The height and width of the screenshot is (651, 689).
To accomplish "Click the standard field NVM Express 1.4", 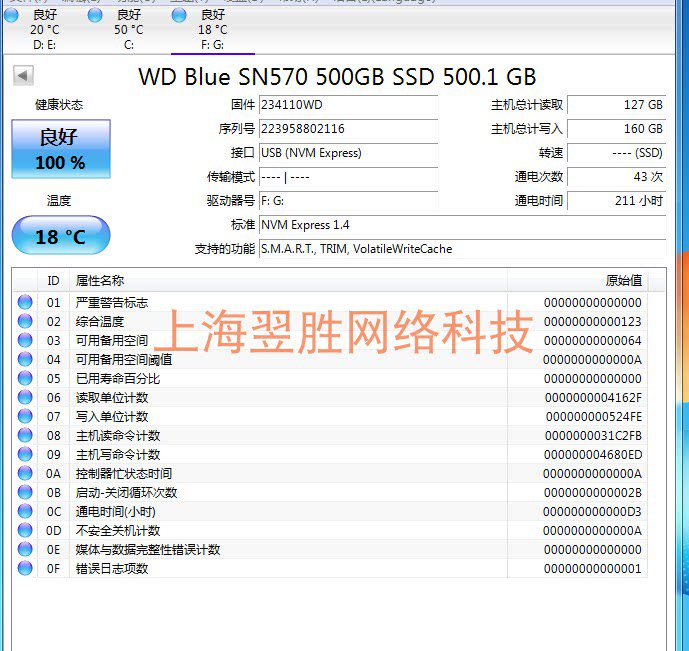I will pos(463,225).
